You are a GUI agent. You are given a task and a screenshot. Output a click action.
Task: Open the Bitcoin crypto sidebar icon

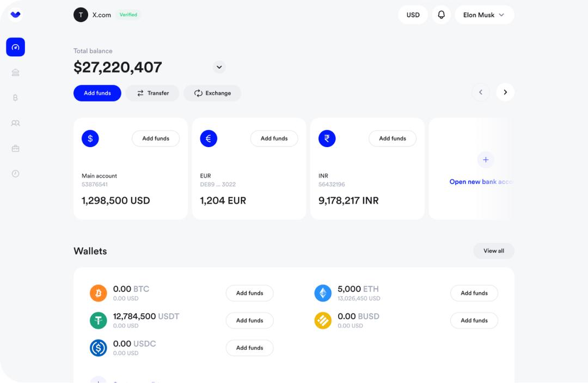click(15, 98)
